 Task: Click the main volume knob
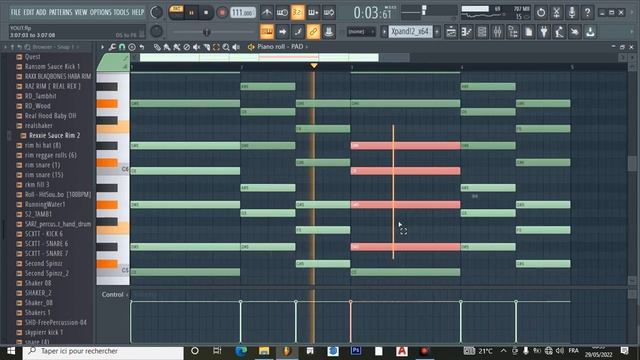tap(156, 12)
